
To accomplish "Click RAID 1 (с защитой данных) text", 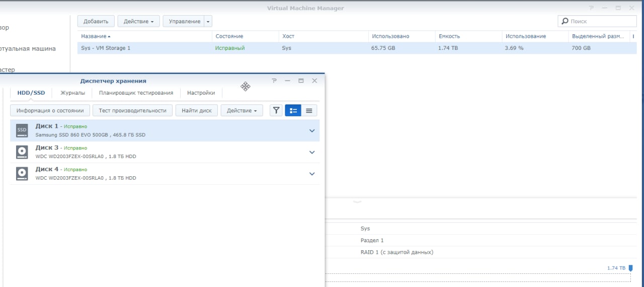I will (x=397, y=252).
